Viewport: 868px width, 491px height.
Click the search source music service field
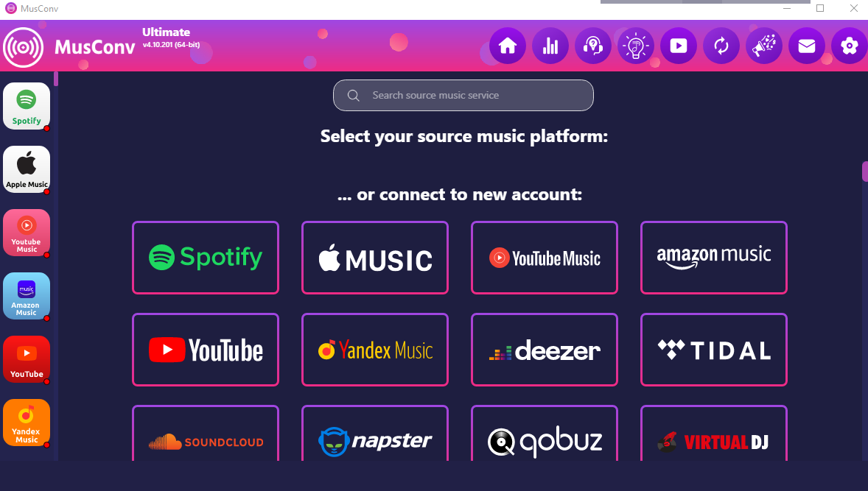point(463,95)
